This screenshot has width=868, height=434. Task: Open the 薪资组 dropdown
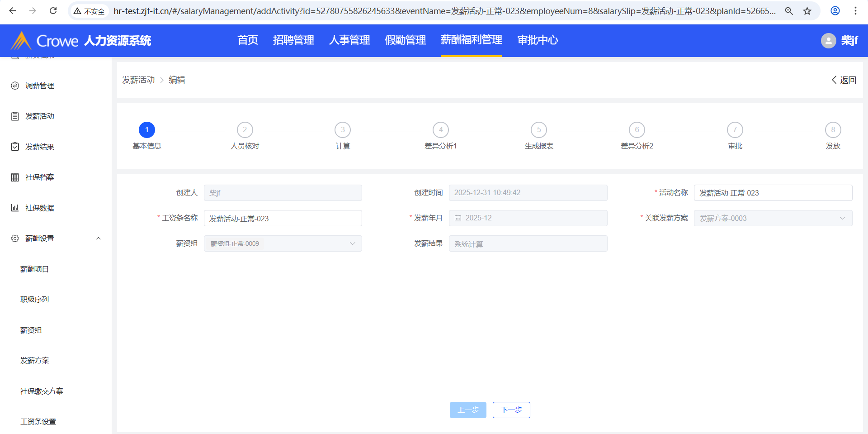point(283,243)
